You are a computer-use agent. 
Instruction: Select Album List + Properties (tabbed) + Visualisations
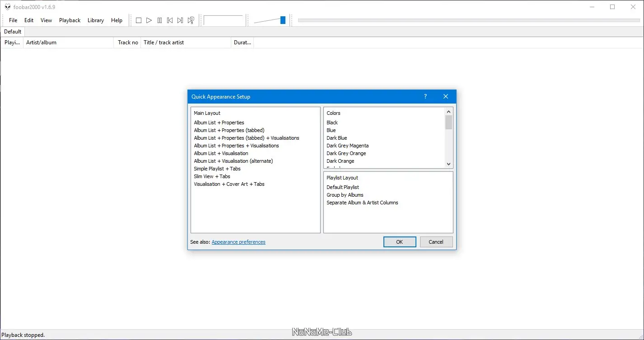click(x=247, y=138)
